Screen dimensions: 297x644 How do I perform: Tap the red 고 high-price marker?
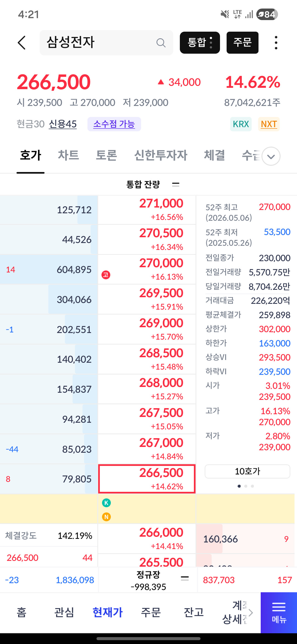pyautogui.click(x=106, y=275)
